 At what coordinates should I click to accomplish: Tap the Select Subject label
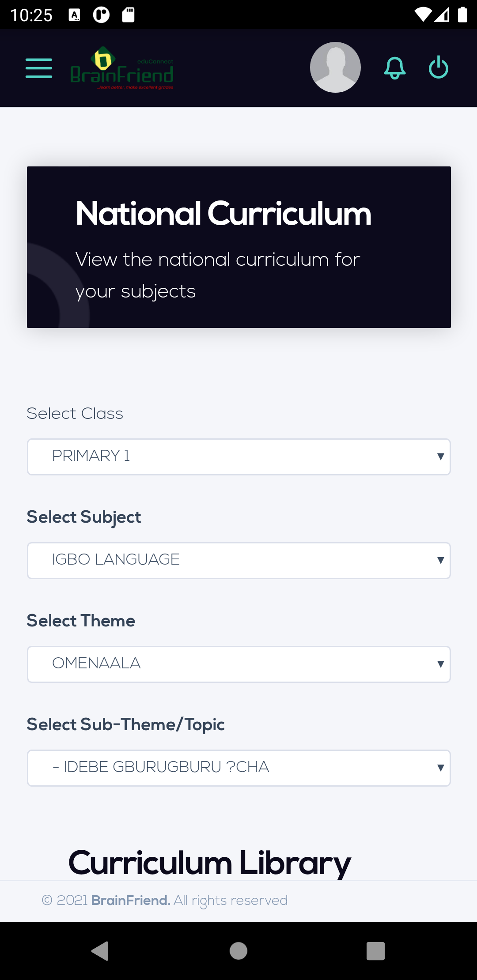pyautogui.click(x=84, y=517)
